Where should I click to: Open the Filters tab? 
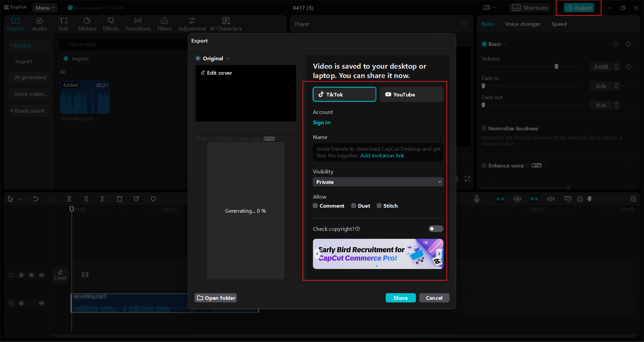tap(164, 24)
